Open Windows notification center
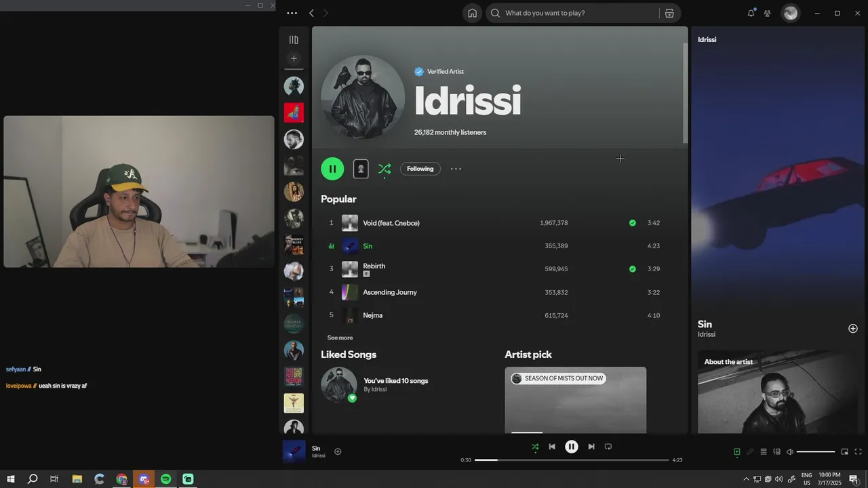The image size is (868, 488). 854,479
